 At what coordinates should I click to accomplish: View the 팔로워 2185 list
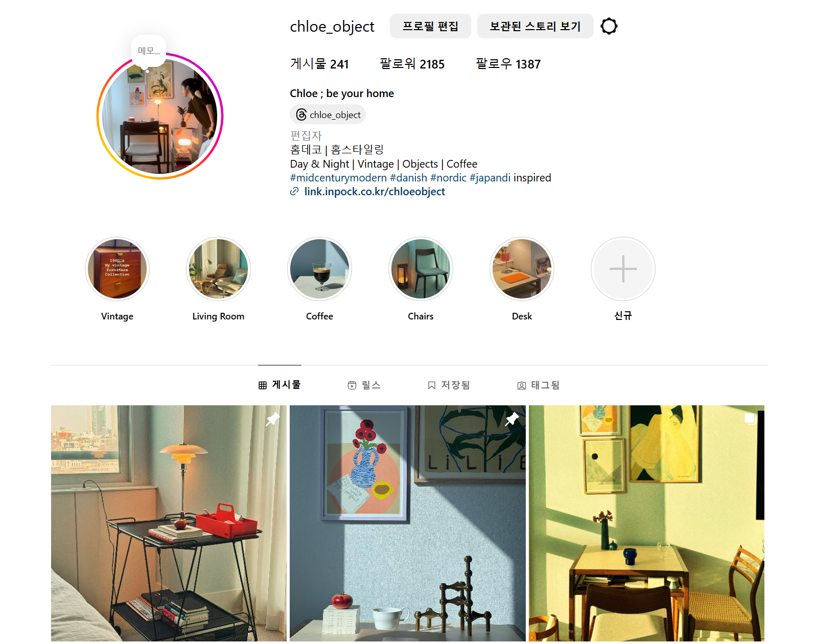coord(412,64)
